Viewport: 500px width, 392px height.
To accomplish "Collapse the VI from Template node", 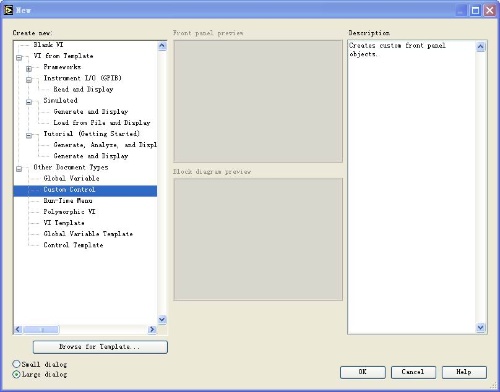I will (19, 58).
